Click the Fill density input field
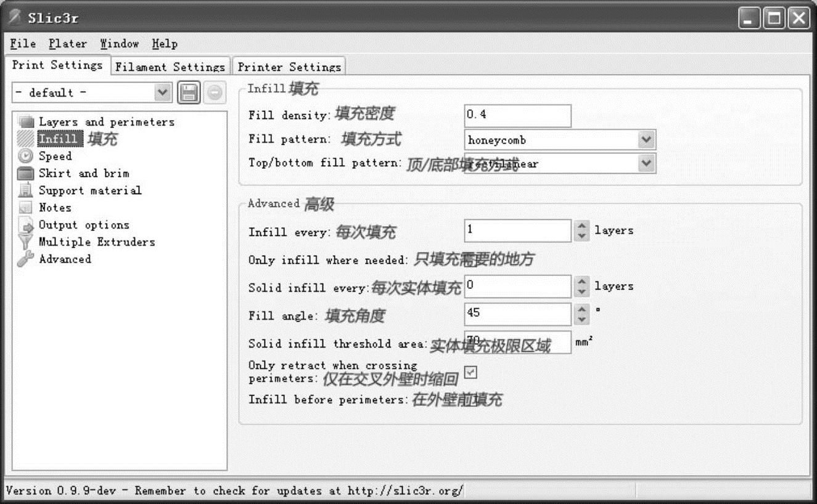The image size is (817, 504). click(x=517, y=115)
